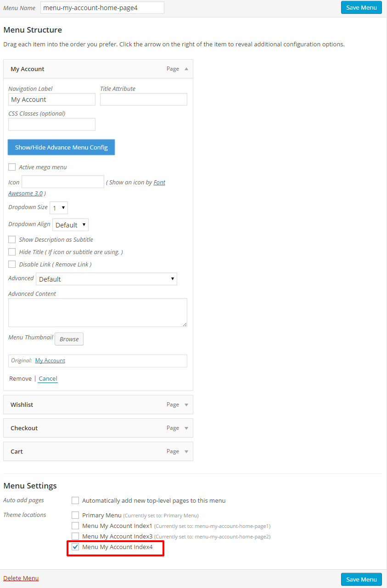Open the Font Awesome 3.0 link
387x588 pixels.
[x=87, y=188]
